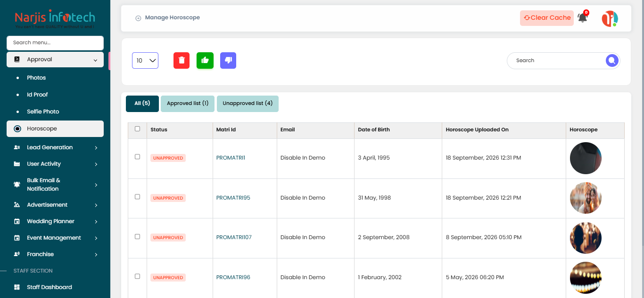Click the Approval menu book icon

(17, 60)
